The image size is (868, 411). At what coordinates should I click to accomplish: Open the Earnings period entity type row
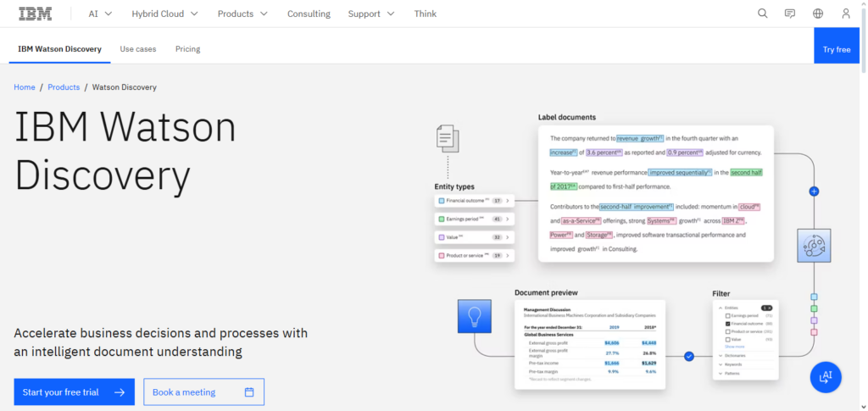[475, 219]
